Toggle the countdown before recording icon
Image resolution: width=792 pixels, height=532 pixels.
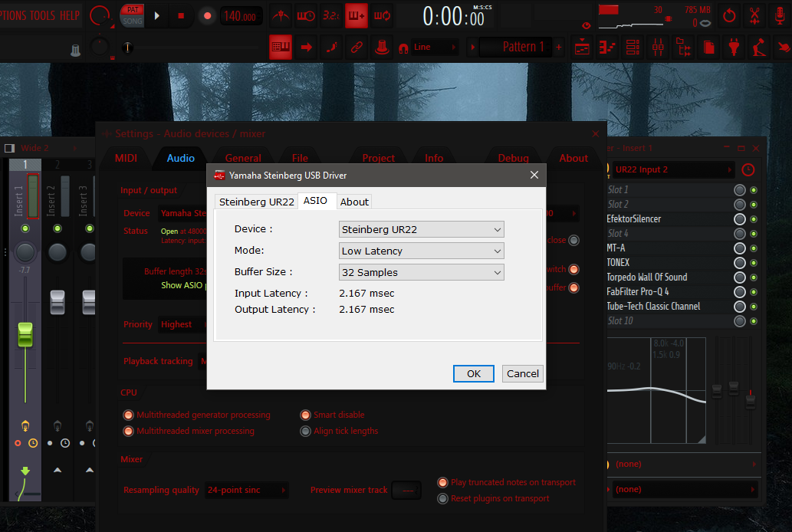click(x=331, y=15)
